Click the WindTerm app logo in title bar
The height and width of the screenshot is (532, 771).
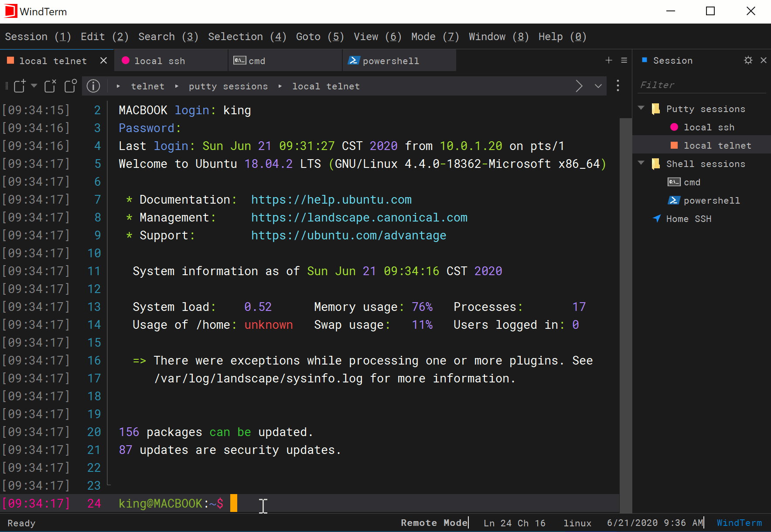point(10,11)
